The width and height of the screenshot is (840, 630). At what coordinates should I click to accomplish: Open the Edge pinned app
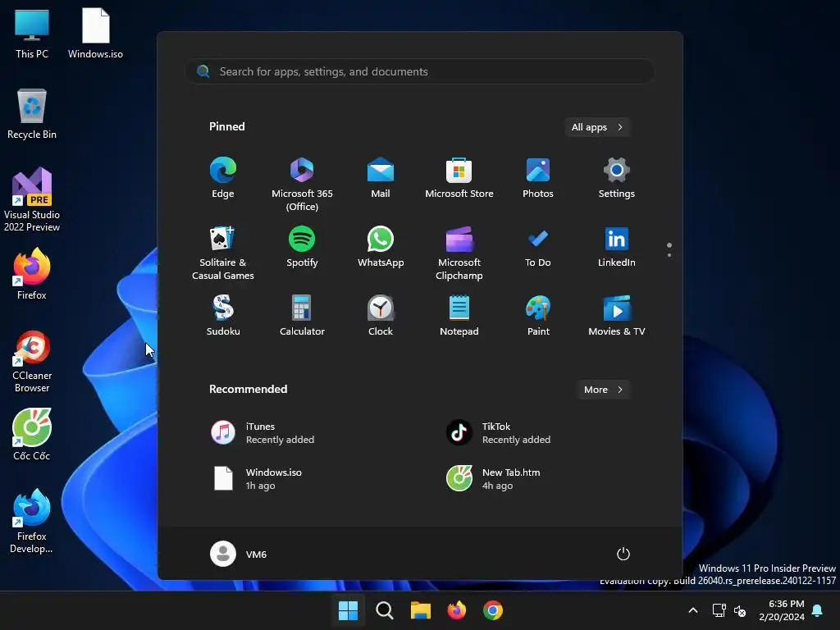point(223,178)
